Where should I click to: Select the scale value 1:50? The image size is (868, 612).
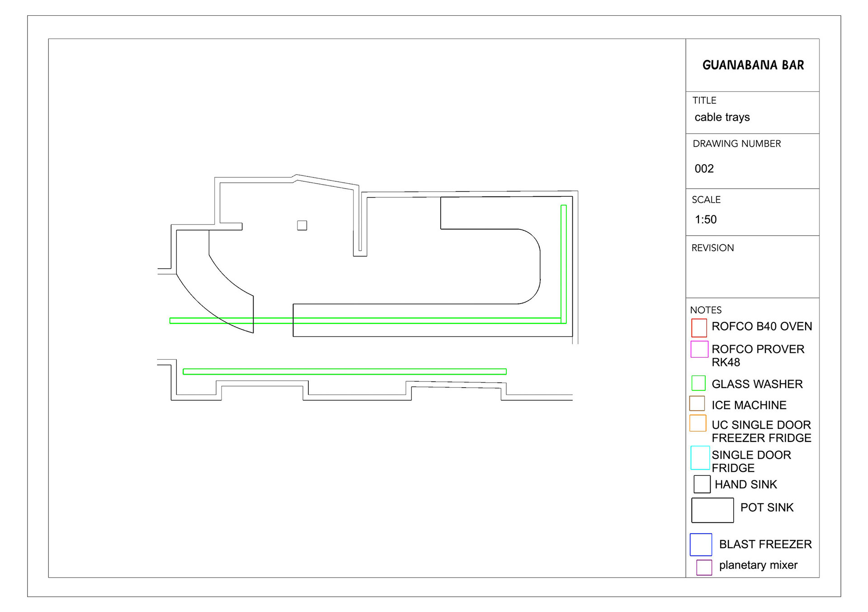coord(705,220)
